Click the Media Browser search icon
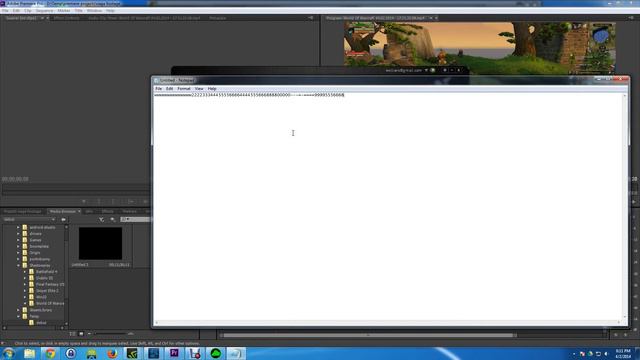640x360 pixels. [x=113, y=220]
